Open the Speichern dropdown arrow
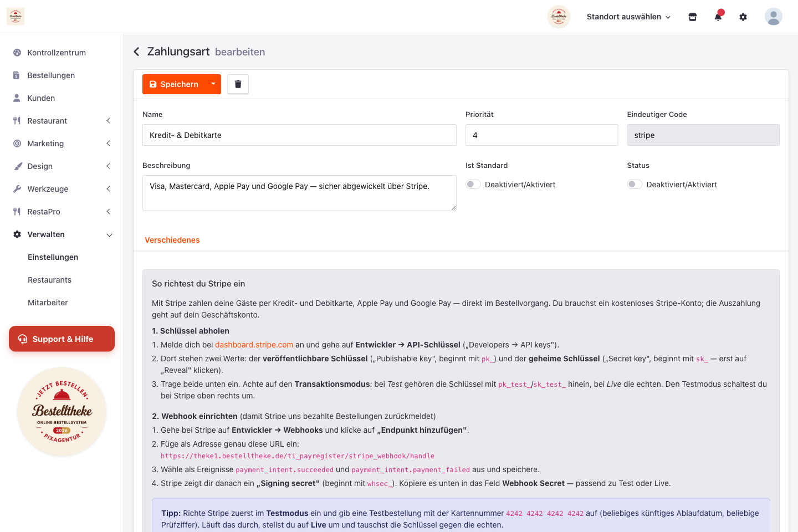The image size is (798, 532). [x=213, y=84]
